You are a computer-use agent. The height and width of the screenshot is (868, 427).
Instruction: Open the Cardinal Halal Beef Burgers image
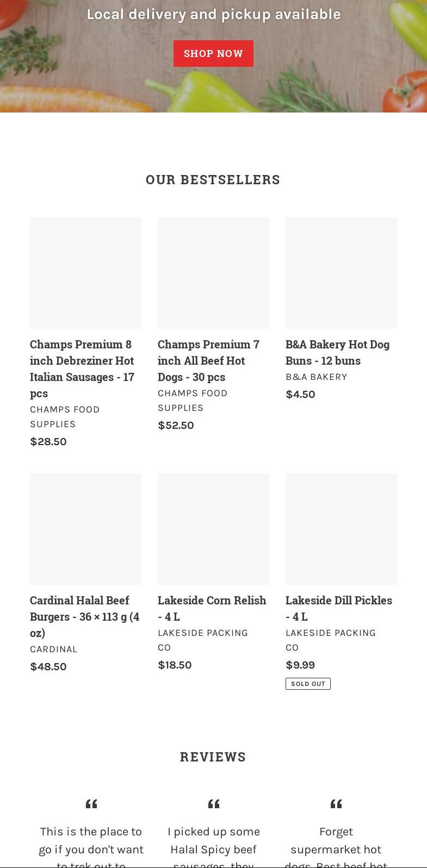(85, 529)
